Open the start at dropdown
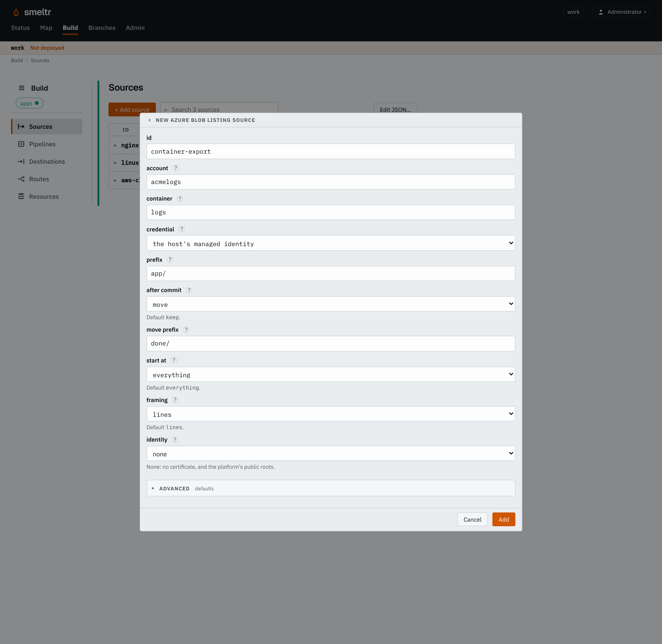The height and width of the screenshot is (644, 662). tap(331, 374)
